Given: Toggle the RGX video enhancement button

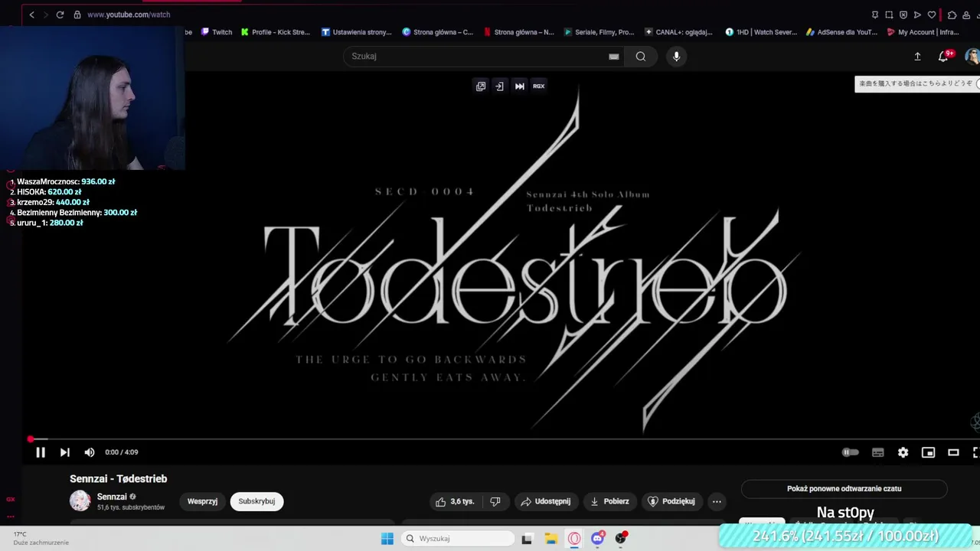Looking at the screenshot, I should (x=539, y=86).
